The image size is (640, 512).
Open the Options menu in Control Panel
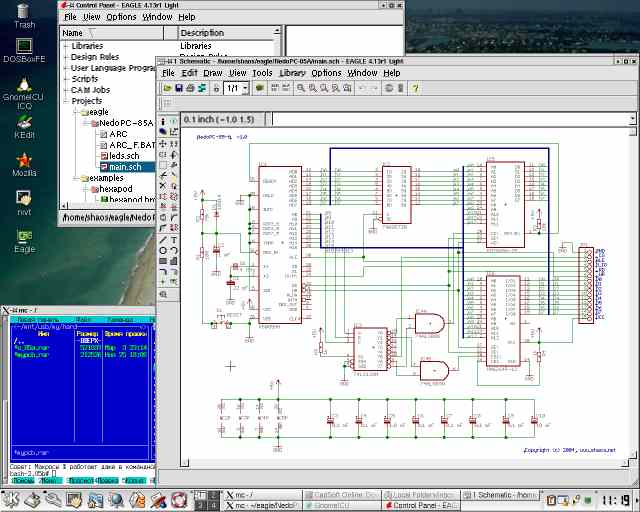[x=121, y=17]
